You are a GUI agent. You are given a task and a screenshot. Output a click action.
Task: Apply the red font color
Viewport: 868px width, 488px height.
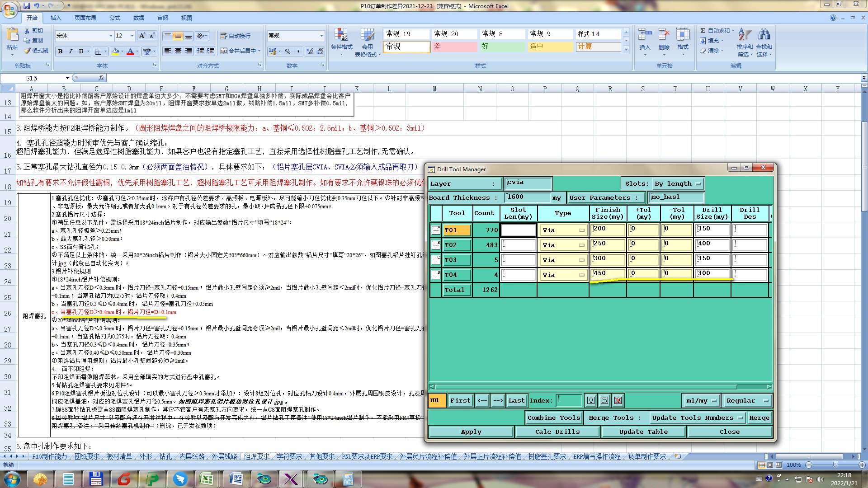coord(130,52)
